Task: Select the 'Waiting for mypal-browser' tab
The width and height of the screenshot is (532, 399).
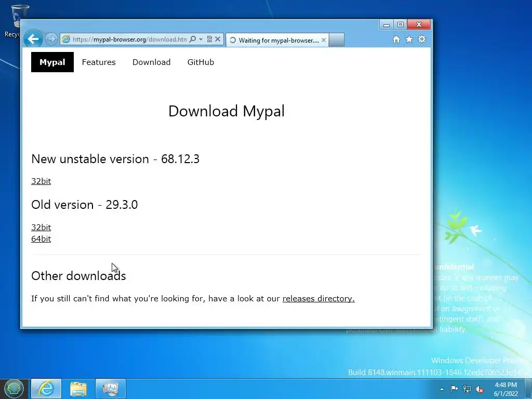Action: pyautogui.click(x=277, y=40)
